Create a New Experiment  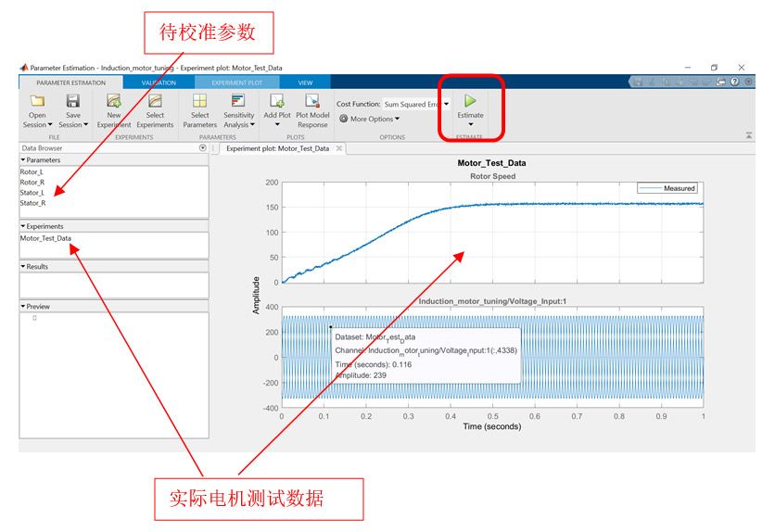click(114, 101)
